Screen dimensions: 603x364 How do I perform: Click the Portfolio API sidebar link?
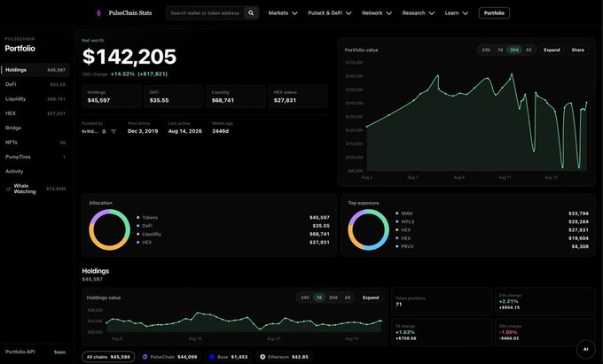[35, 352]
